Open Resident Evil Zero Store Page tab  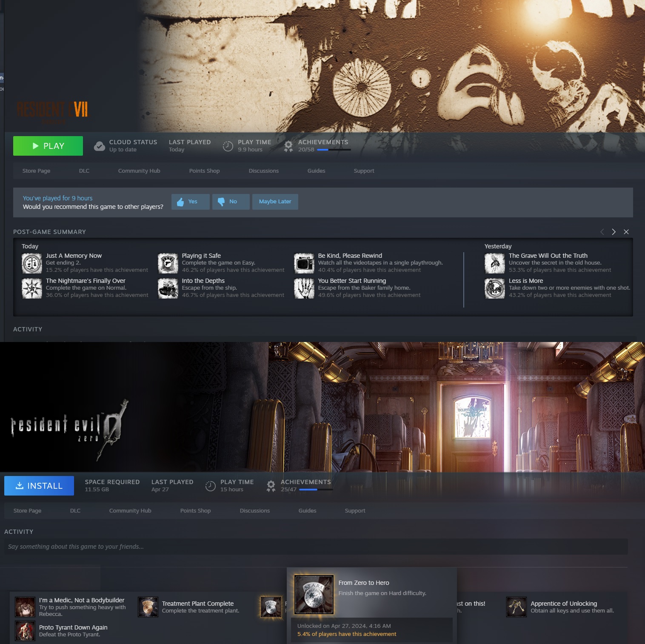pos(27,511)
